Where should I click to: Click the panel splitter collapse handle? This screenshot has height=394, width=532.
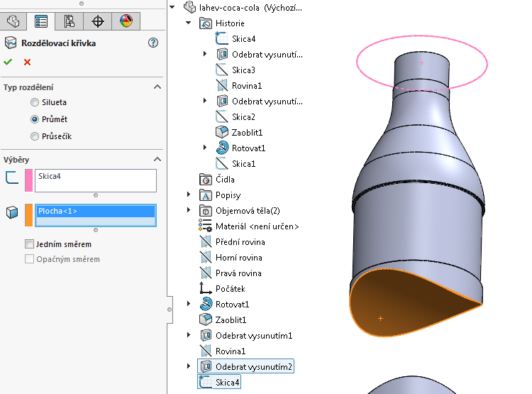tap(170, 310)
